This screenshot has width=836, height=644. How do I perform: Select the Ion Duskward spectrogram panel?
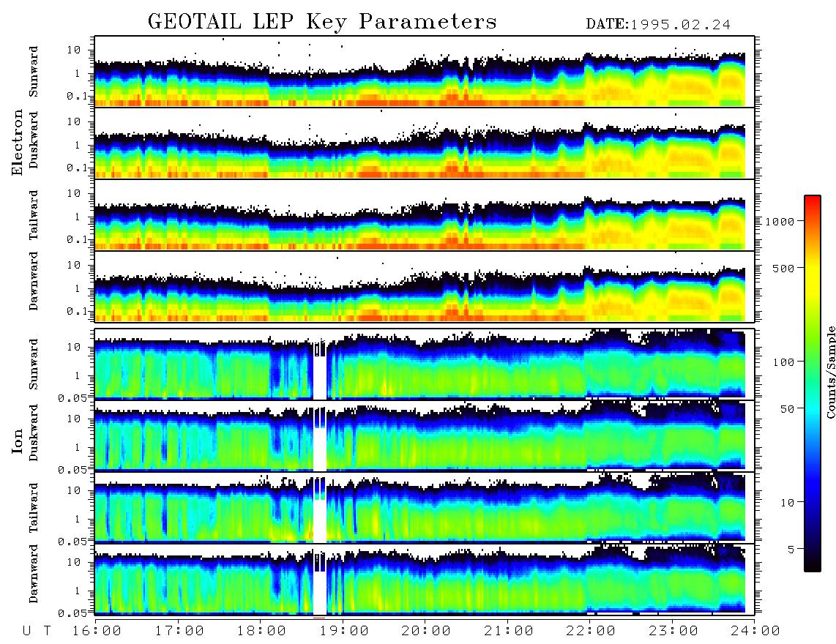[425, 435]
